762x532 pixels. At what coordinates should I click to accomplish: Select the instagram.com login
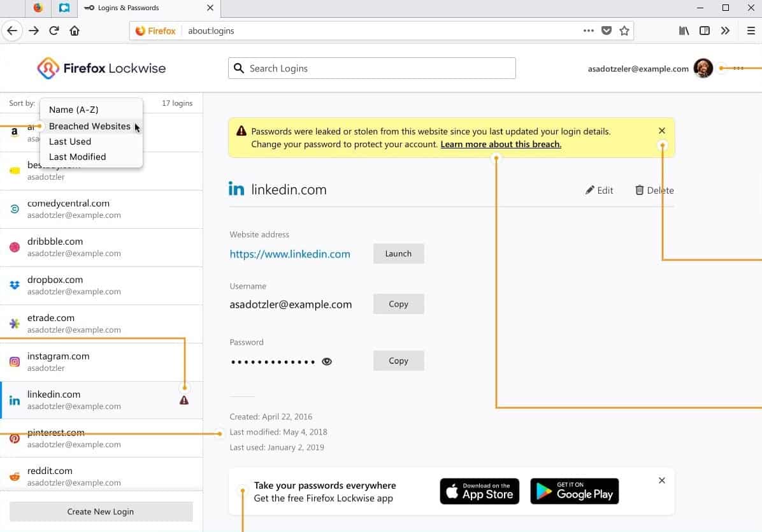point(101,362)
